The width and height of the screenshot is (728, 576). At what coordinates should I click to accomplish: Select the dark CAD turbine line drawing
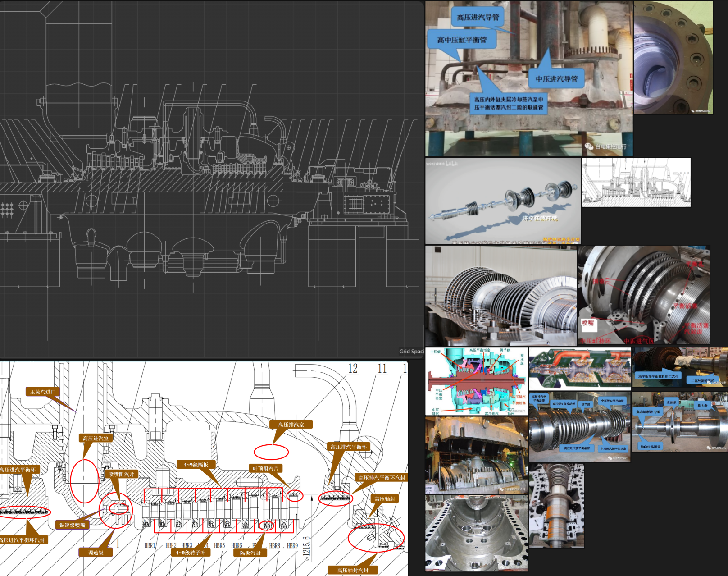click(x=212, y=179)
